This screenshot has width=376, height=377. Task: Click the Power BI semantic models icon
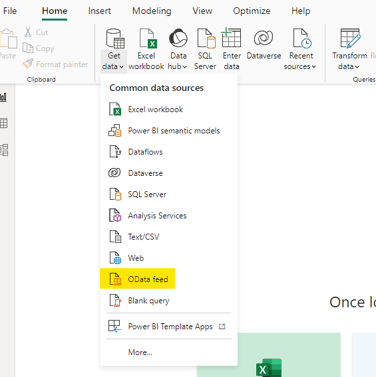pyautogui.click(x=115, y=131)
